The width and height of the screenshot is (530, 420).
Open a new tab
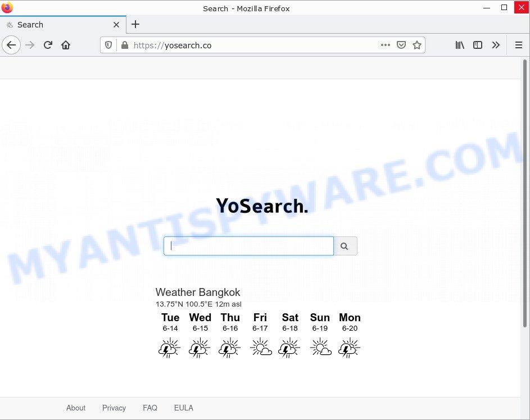click(x=135, y=24)
